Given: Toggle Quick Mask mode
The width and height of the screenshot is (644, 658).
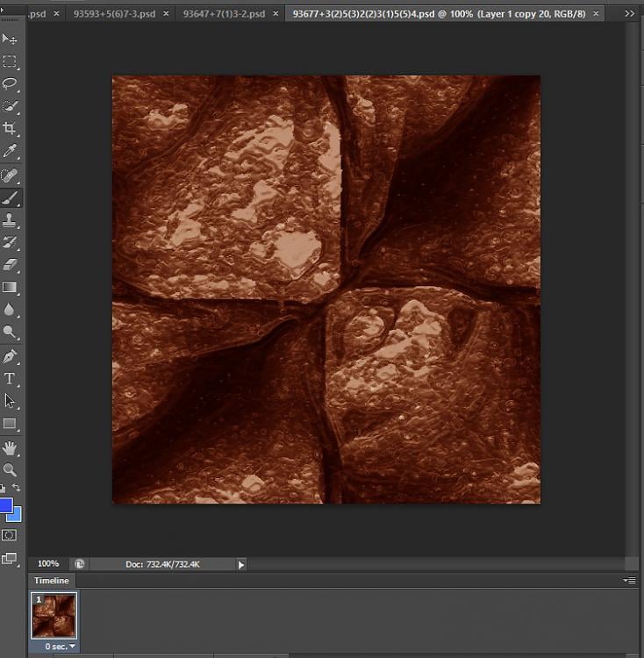Looking at the screenshot, I should tap(10, 535).
